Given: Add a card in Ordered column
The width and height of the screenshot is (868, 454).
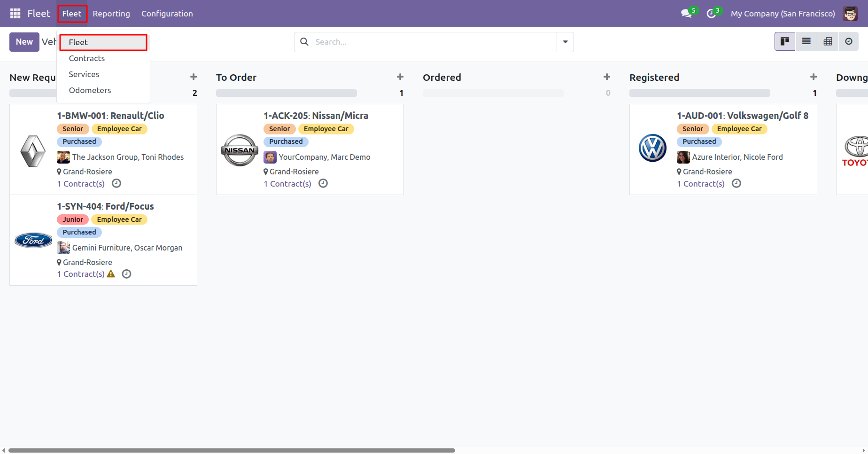Looking at the screenshot, I should (x=607, y=77).
